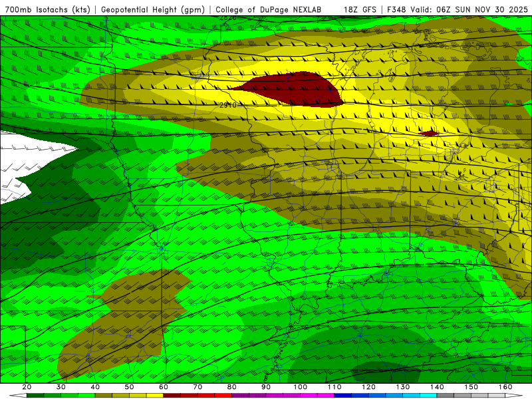This screenshot has width=532, height=399.
Task: Click the 50 value on color scale
Action: coord(129,387)
